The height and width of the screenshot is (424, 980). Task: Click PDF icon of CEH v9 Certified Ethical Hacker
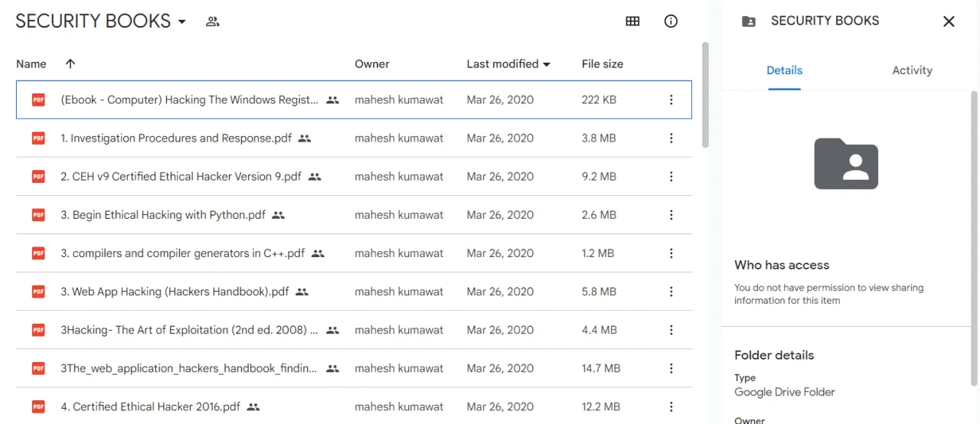(38, 177)
